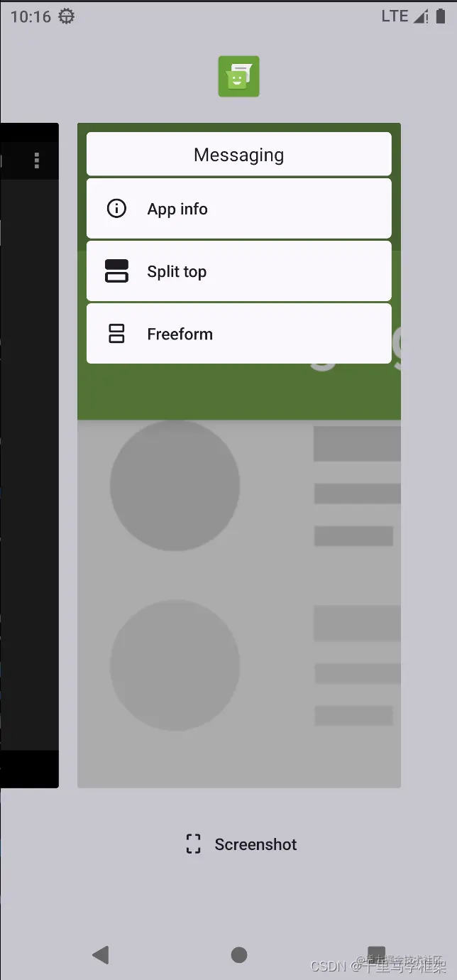Click the Split top screen icon
Viewport: 457px width, 980px height.
116,271
